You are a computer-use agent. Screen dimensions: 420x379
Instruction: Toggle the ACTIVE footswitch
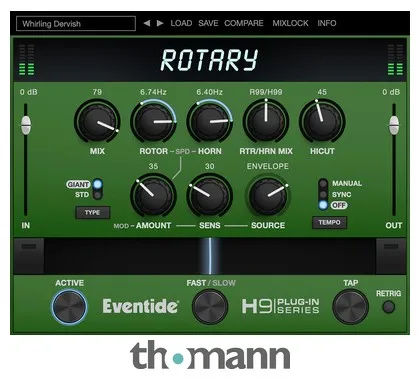click(69, 307)
